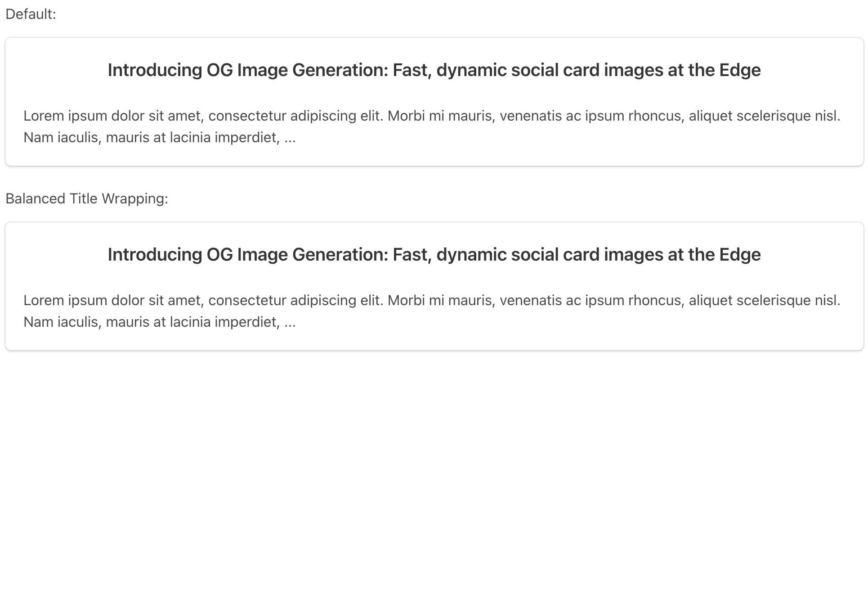Click the word "Edge" in the Default card title
Image resolution: width=868 pixels, height=604 pixels.
[740, 70]
